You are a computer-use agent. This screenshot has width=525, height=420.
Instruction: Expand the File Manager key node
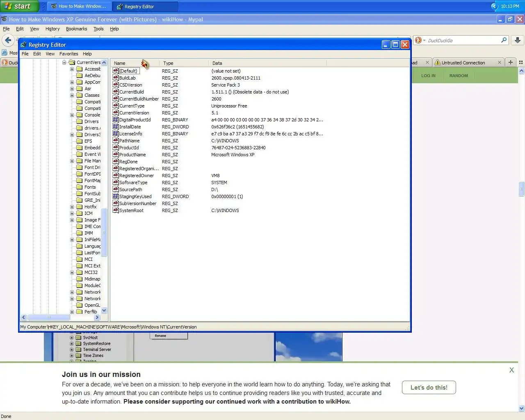[72, 161]
